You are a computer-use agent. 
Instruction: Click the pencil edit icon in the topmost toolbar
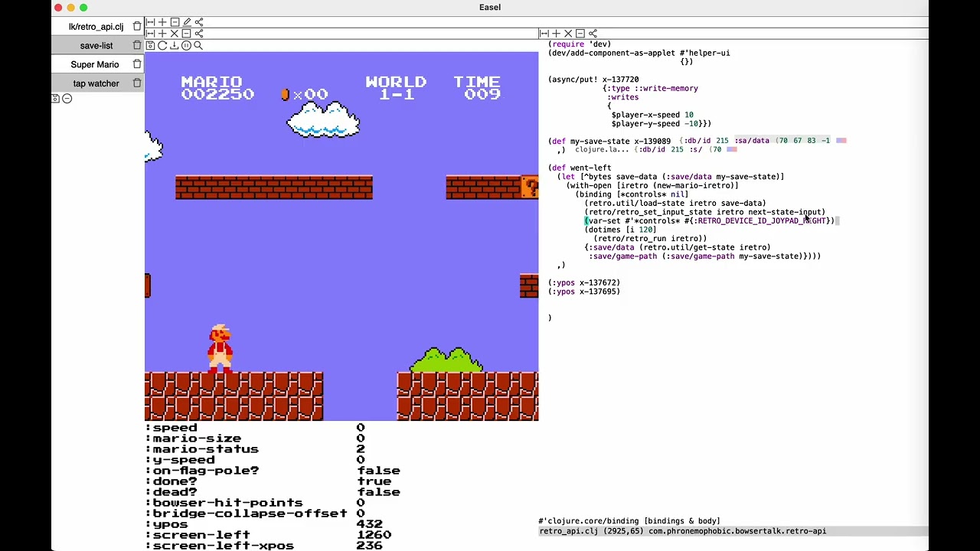(x=187, y=22)
